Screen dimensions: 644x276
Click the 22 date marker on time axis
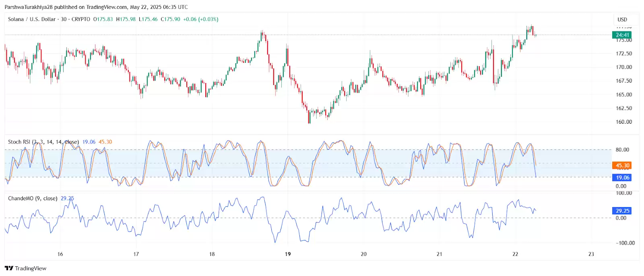[x=515, y=254]
